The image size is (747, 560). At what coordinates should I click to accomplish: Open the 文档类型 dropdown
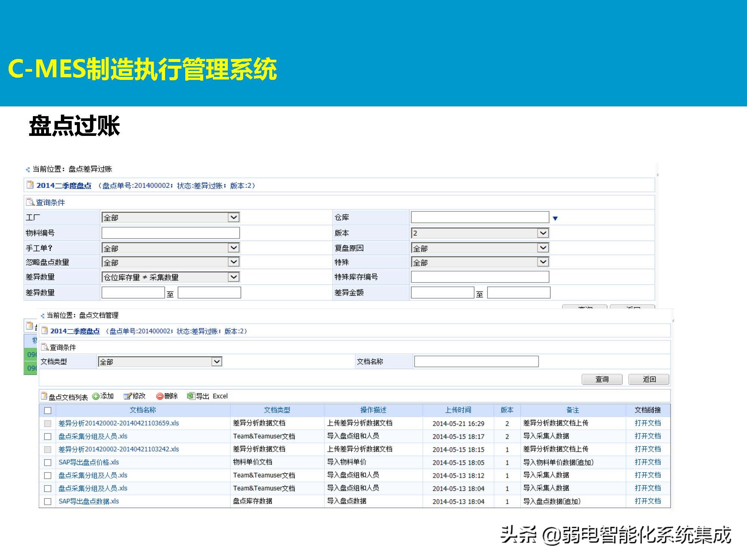[x=160, y=361]
